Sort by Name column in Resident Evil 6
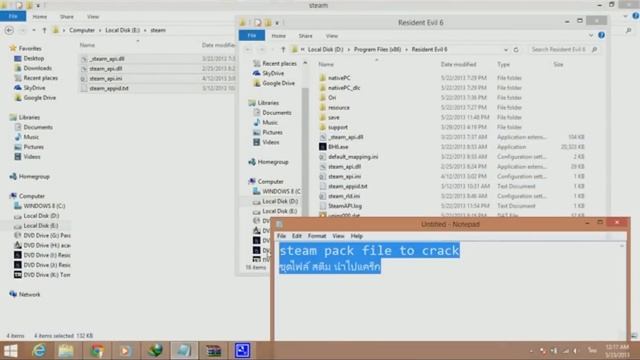The image size is (640, 360). (326, 64)
